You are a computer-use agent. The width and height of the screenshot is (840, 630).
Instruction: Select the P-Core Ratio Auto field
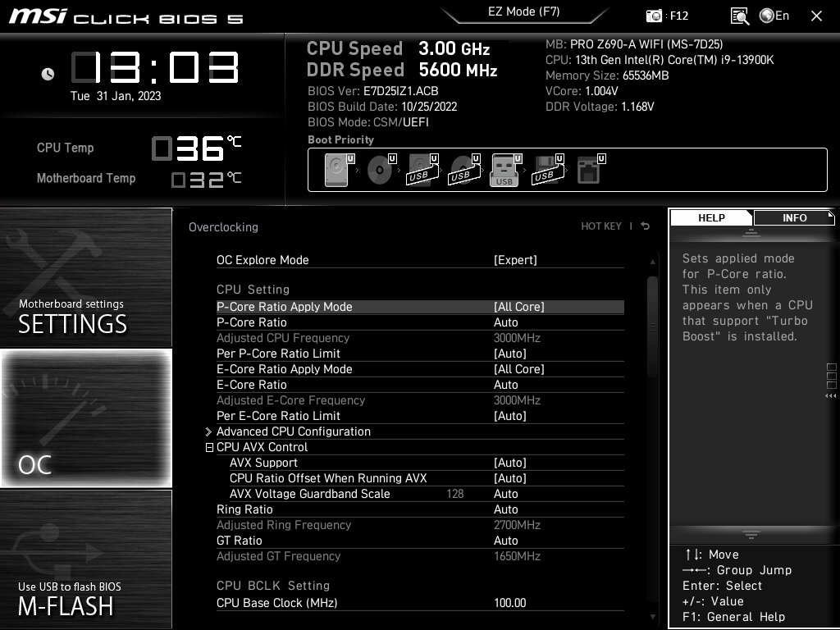[420, 322]
